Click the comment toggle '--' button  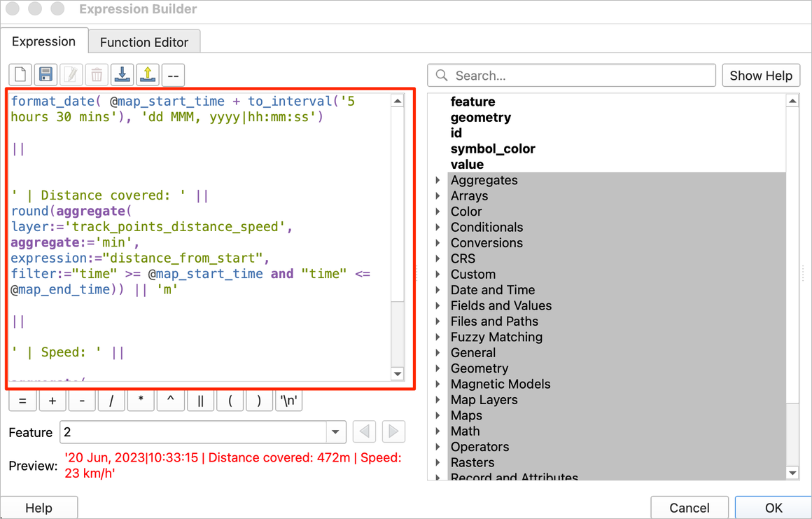click(x=174, y=74)
